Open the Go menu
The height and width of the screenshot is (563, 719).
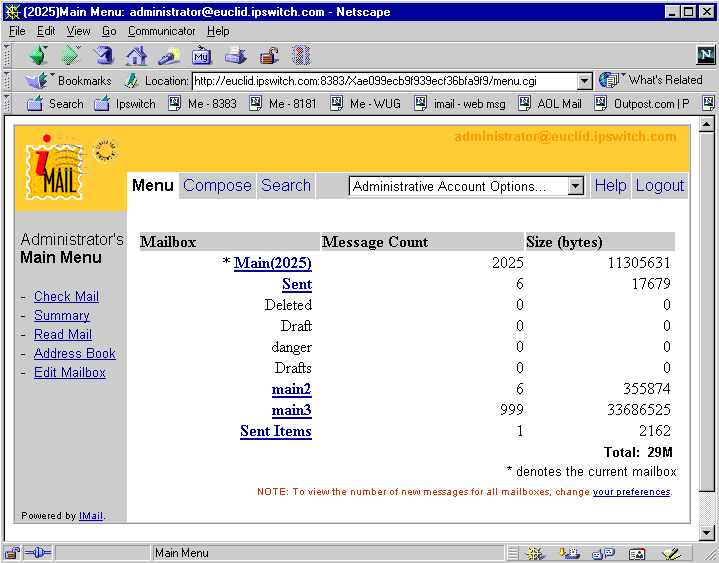click(109, 31)
